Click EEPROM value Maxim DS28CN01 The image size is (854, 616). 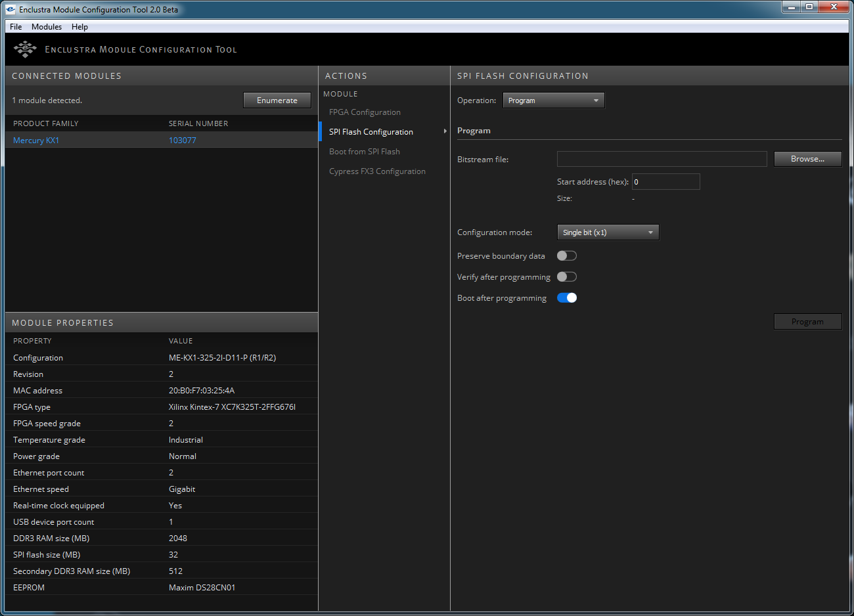pyautogui.click(x=202, y=588)
